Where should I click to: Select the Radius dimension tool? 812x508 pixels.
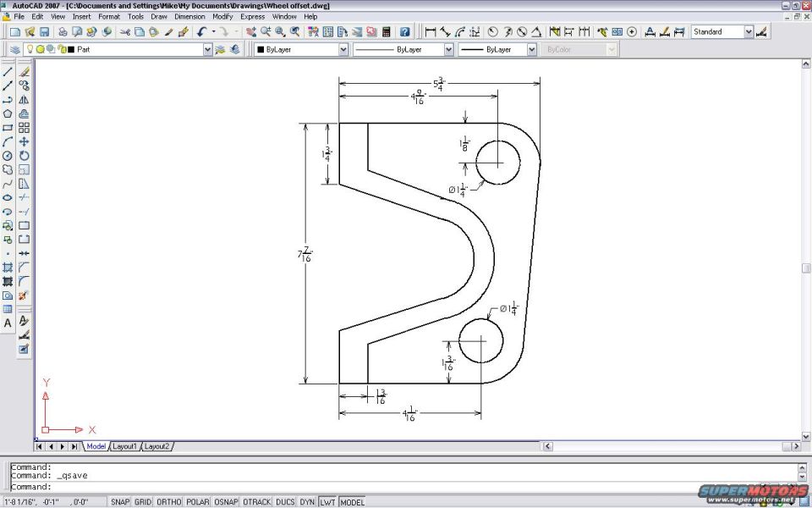[x=493, y=31]
